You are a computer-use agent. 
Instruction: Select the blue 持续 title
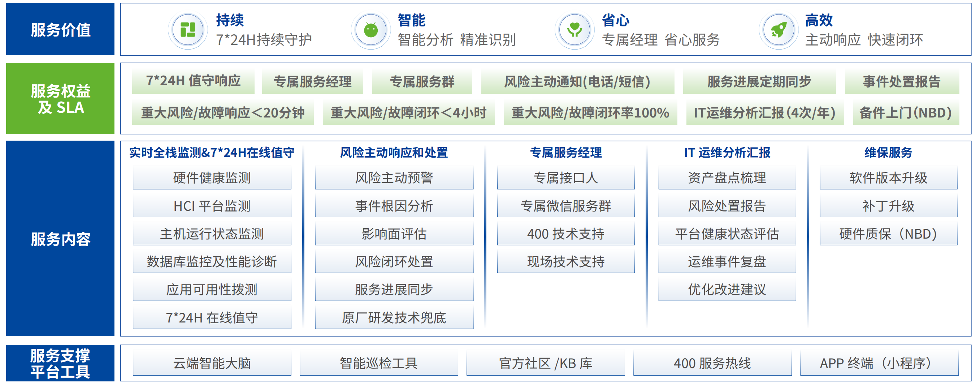[230, 20]
